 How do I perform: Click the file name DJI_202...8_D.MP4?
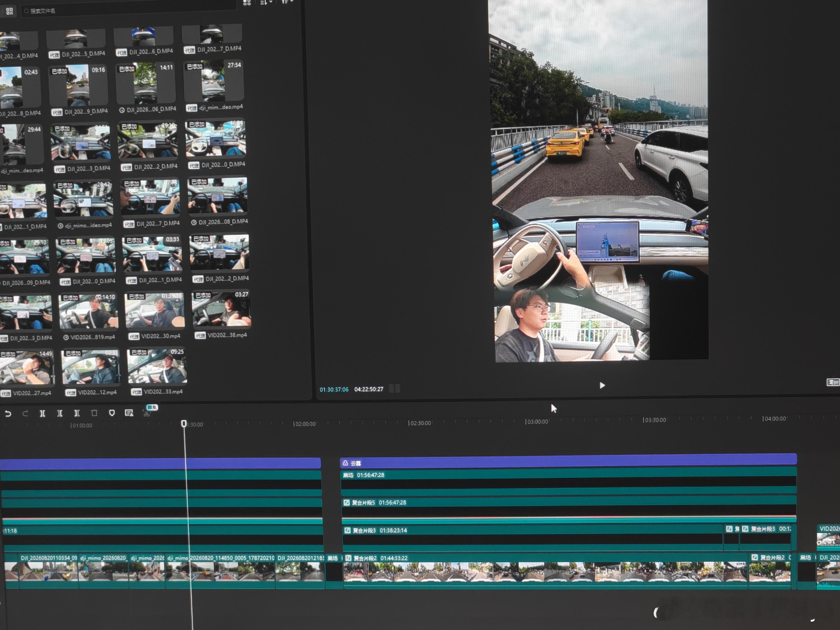pyautogui.click(x=21, y=114)
